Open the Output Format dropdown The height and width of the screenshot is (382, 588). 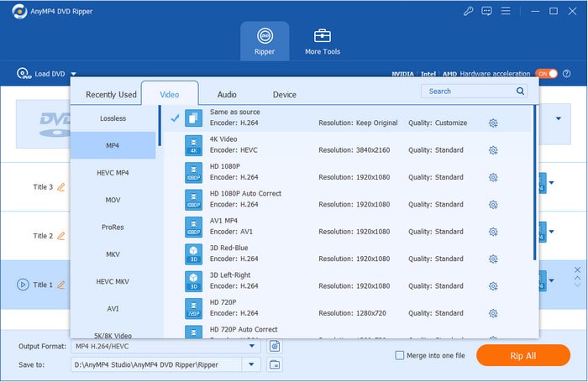coord(252,346)
